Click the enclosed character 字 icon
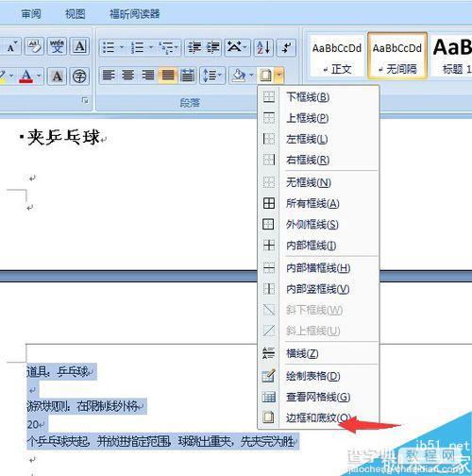Viewport: 472px width, 476px height. click(x=79, y=76)
